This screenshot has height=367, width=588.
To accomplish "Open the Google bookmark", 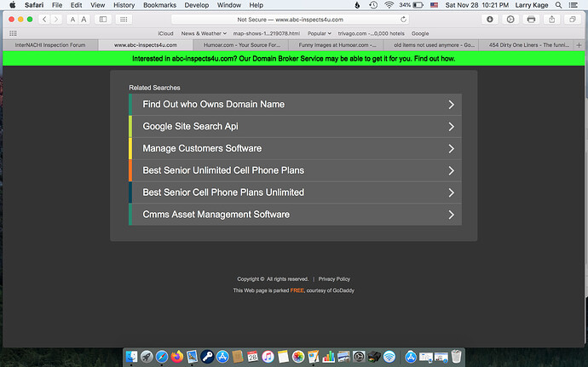I will [x=420, y=33].
